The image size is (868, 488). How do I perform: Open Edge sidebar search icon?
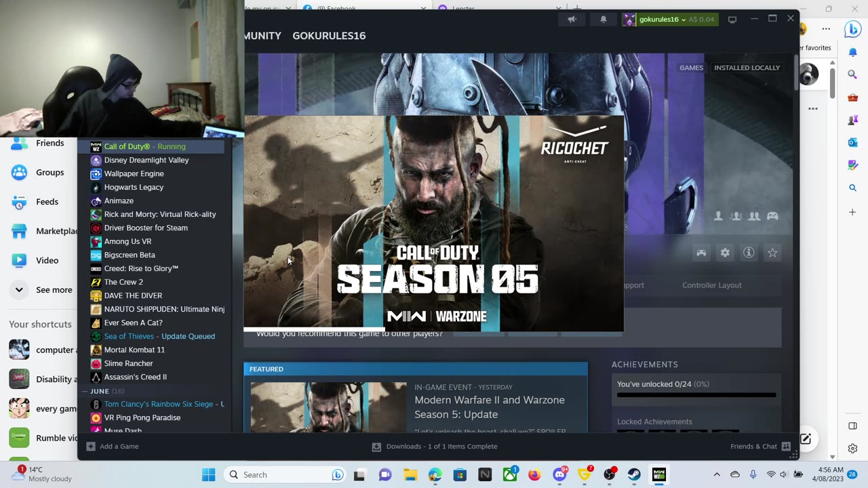point(852,75)
